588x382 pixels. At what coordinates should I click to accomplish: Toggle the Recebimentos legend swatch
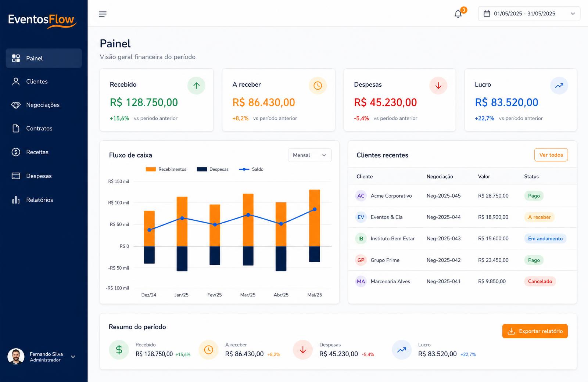(151, 169)
